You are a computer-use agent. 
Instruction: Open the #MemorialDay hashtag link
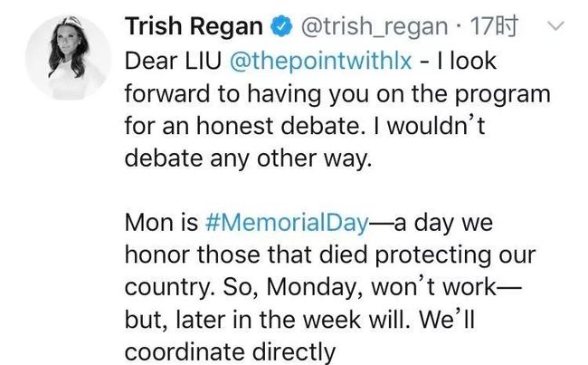coord(288,223)
